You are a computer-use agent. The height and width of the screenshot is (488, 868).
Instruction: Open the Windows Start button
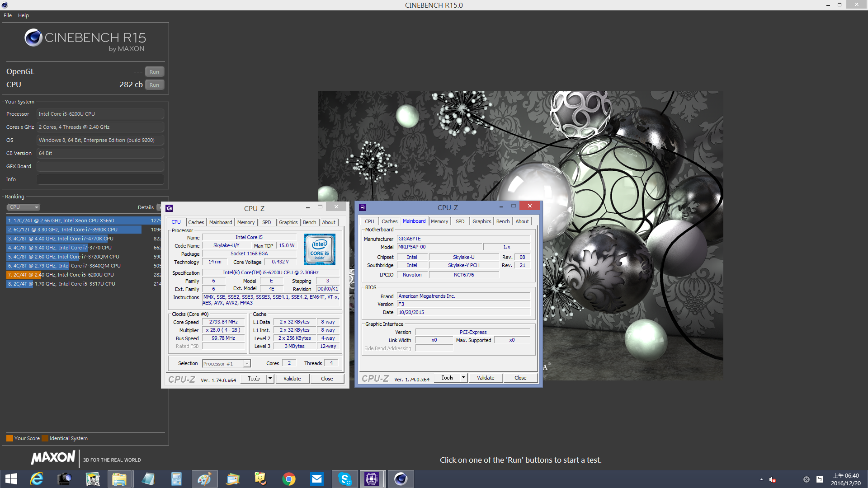(11, 479)
